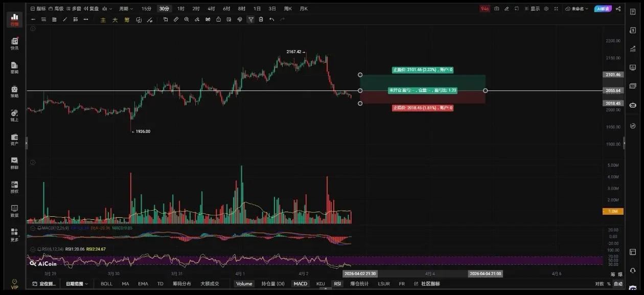Click the fullscreen expand icon

557,9
